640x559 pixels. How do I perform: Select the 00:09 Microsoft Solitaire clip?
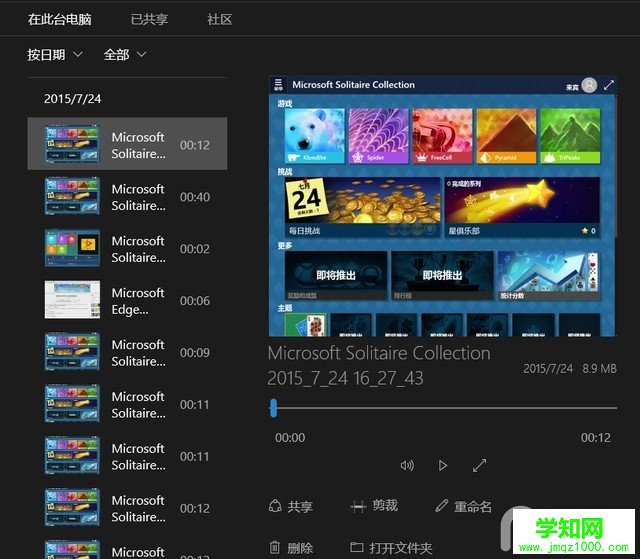click(x=127, y=352)
